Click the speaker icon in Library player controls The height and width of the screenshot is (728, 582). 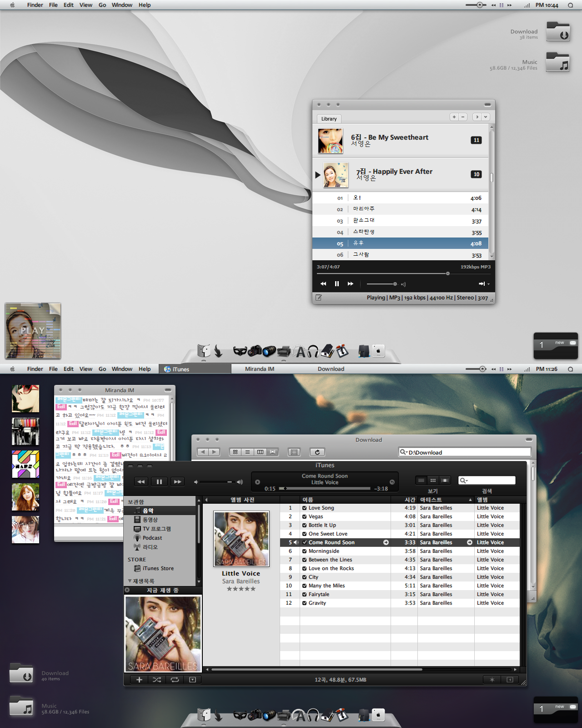tap(403, 284)
